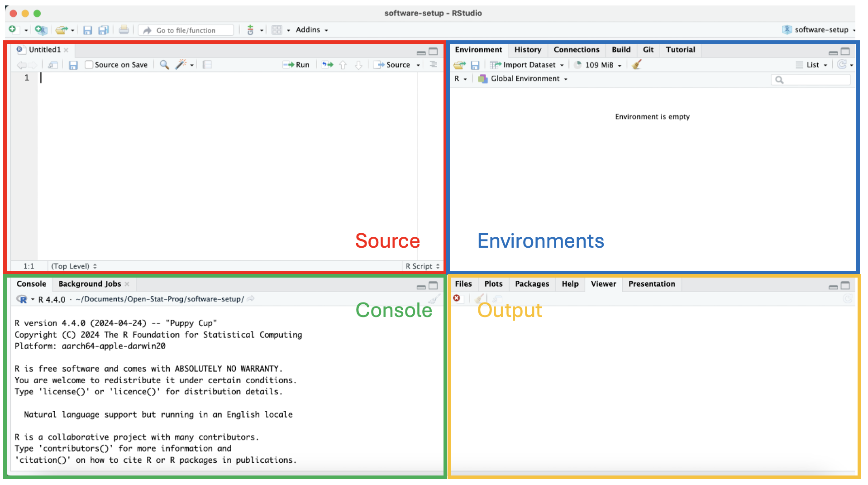Click the workspace panes layout toggle icon
868x485 pixels.
click(277, 29)
